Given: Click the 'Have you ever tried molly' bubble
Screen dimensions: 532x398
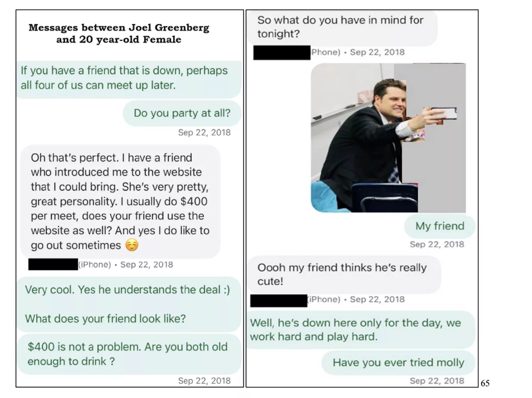Looking at the screenshot, I should click(x=398, y=363).
